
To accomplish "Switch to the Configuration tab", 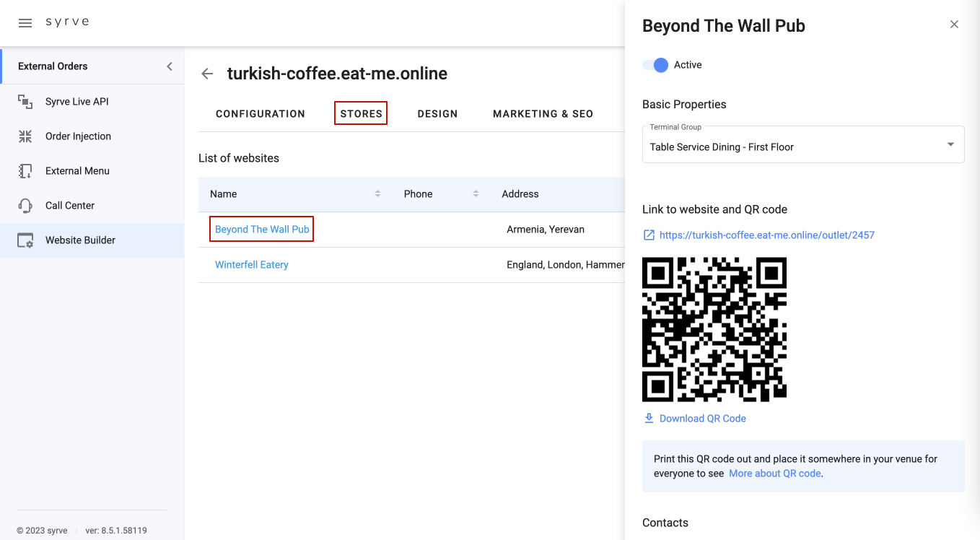I will pos(261,113).
